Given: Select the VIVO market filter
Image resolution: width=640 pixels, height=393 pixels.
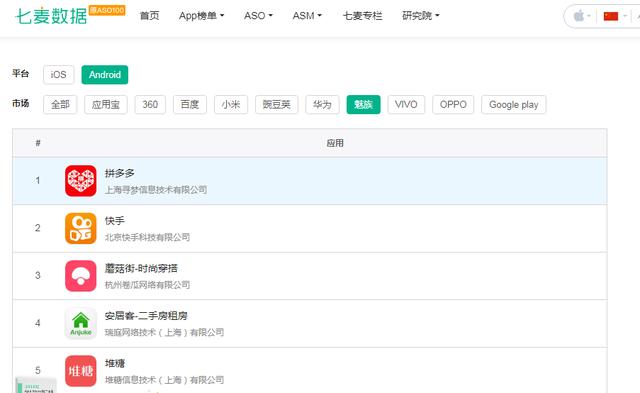Looking at the screenshot, I should click(406, 104).
